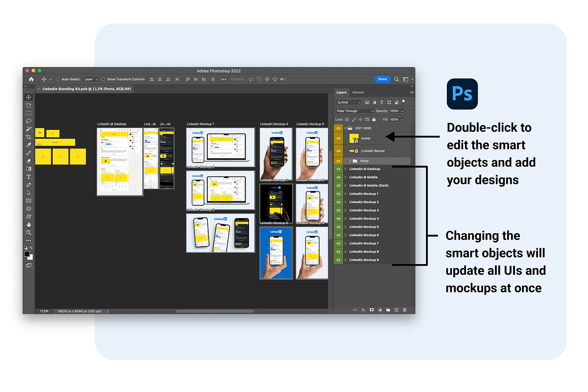Select the Pen tool
Viewport: 588px width, 392px height.
point(29,185)
